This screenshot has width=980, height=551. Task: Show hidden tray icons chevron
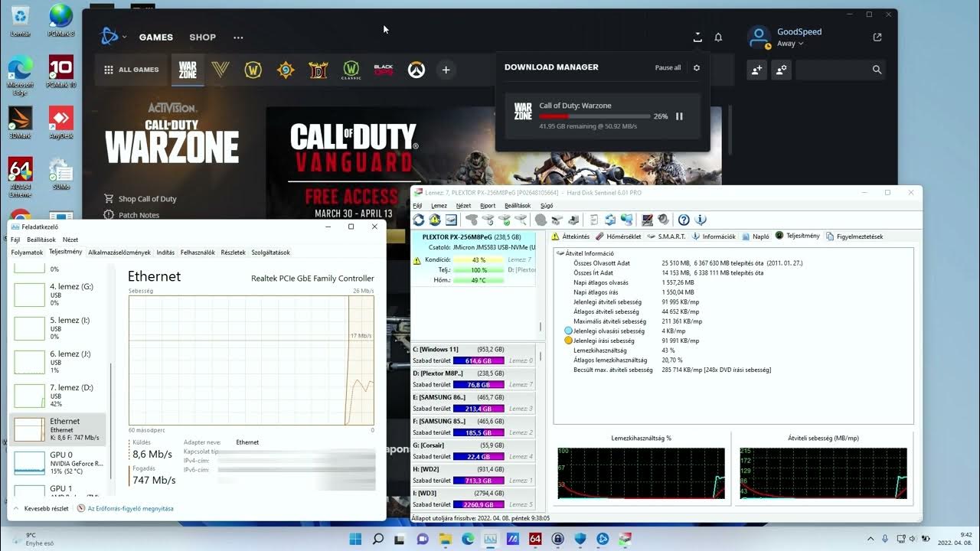pyautogui.click(x=870, y=539)
